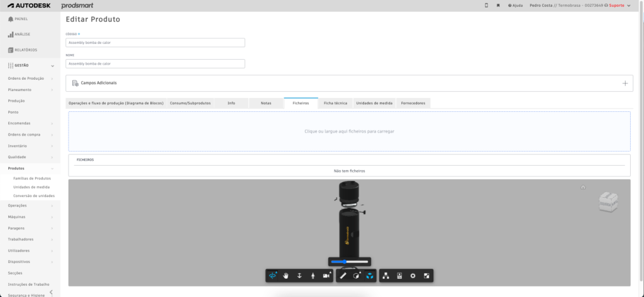Collapse the sidebar with bottom chevron

(52, 293)
